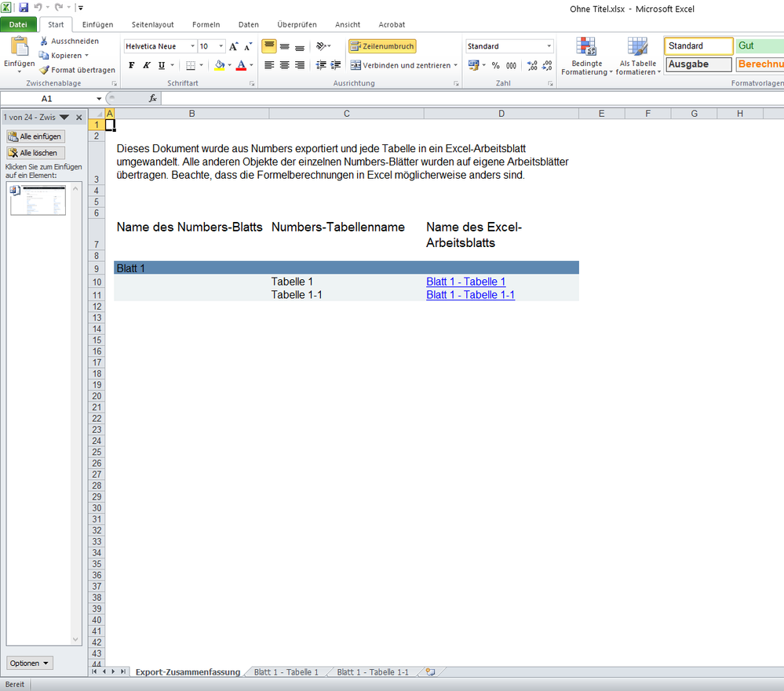This screenshot has width=784, height=691.
Task: Toggle bold F formatting
Action: [x=132, y=65]
